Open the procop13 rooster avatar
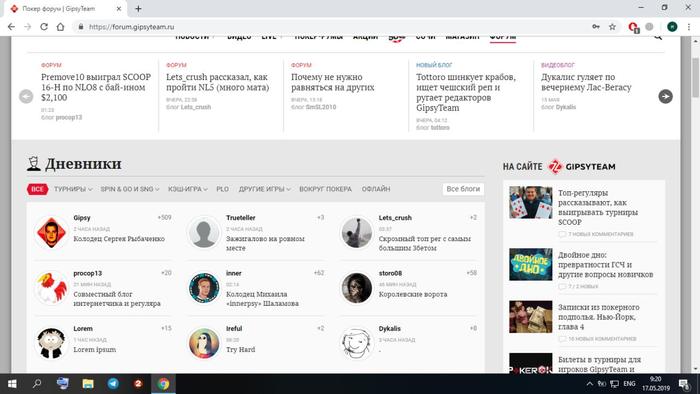The image size is (700, 394). click(x=51, y=288)
